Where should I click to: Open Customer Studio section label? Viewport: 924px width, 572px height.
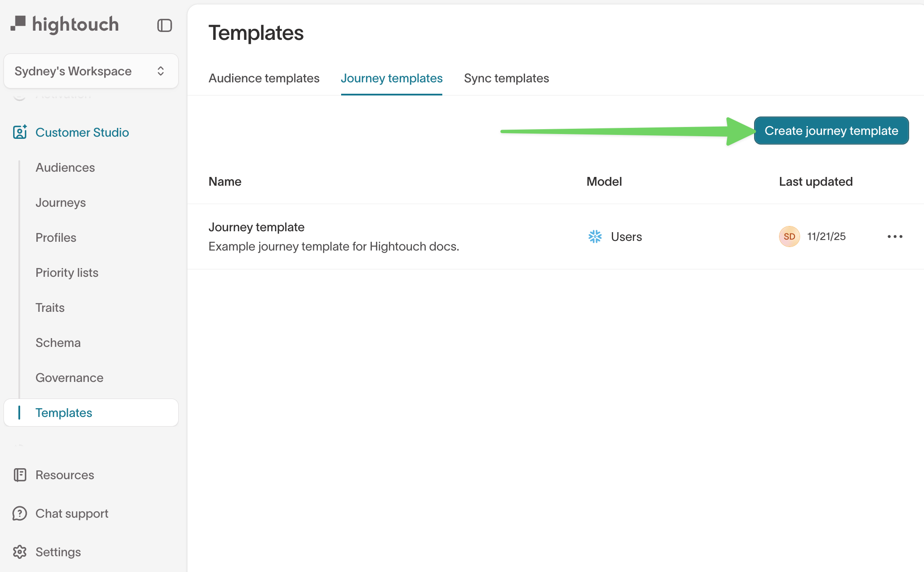point(82,132)
